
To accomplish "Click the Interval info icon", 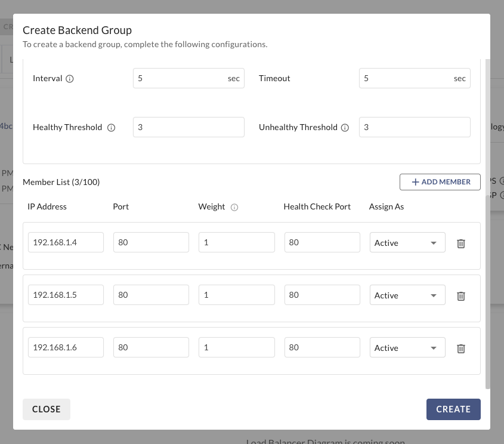I will tap(70, 79).
